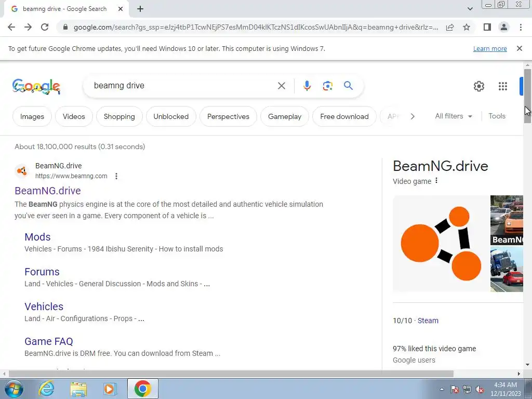
Task: Share this page via address bar icon
Action: pos(450,27)
